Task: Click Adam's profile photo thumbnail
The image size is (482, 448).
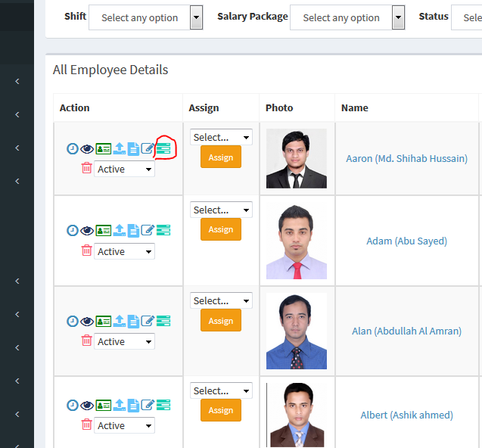Action: [297, 241]
